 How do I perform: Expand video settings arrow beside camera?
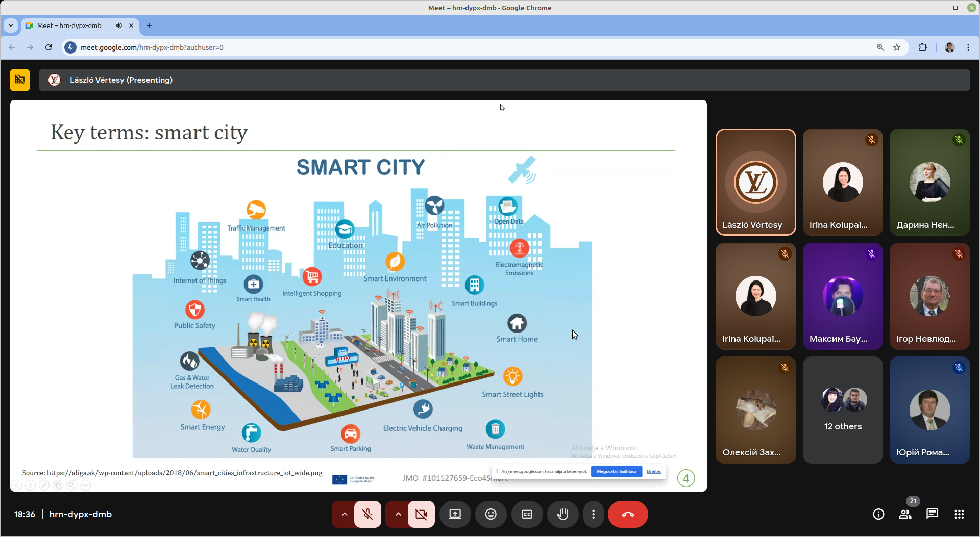[x=398, y=514]
